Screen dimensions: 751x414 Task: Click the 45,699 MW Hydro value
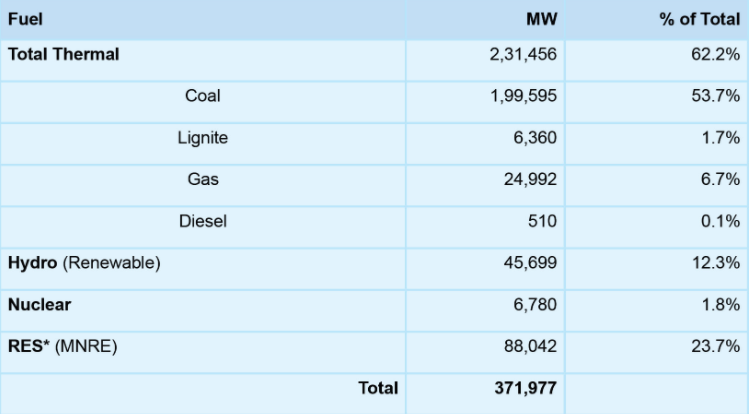pyautogui.click(x=530, y=263)
